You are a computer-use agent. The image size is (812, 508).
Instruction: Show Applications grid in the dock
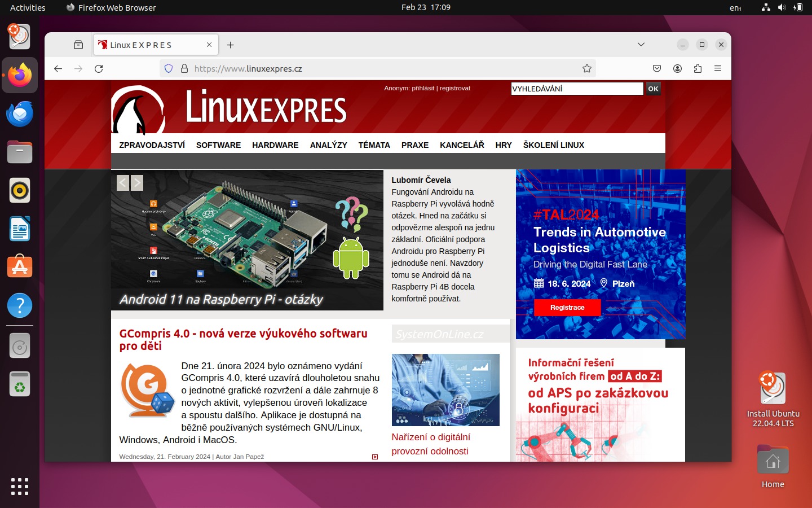click(x=20, y=486)
